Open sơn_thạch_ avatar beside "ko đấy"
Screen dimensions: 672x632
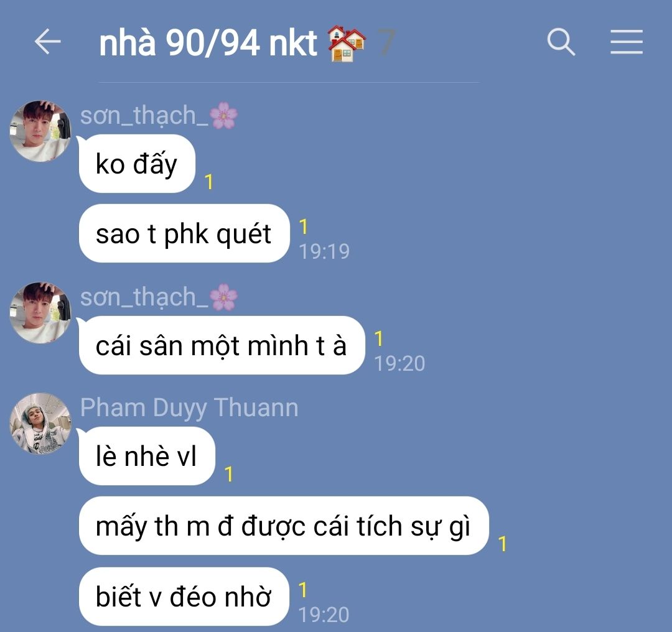[x=40, y=131]
